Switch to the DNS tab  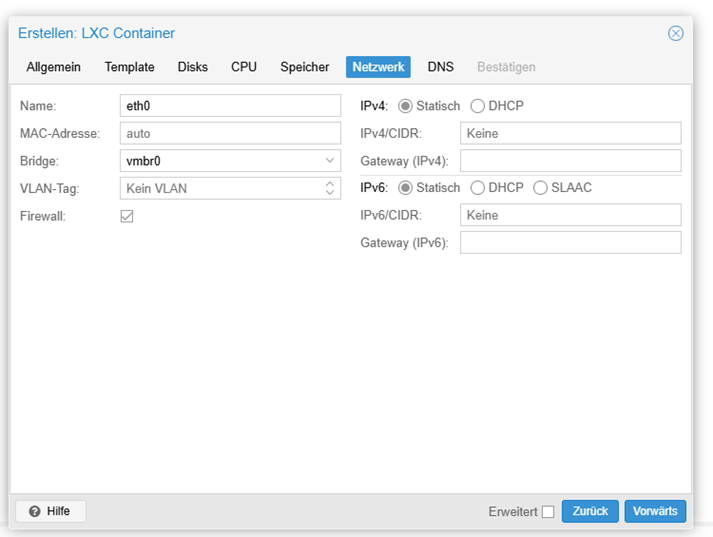point(440,67)
